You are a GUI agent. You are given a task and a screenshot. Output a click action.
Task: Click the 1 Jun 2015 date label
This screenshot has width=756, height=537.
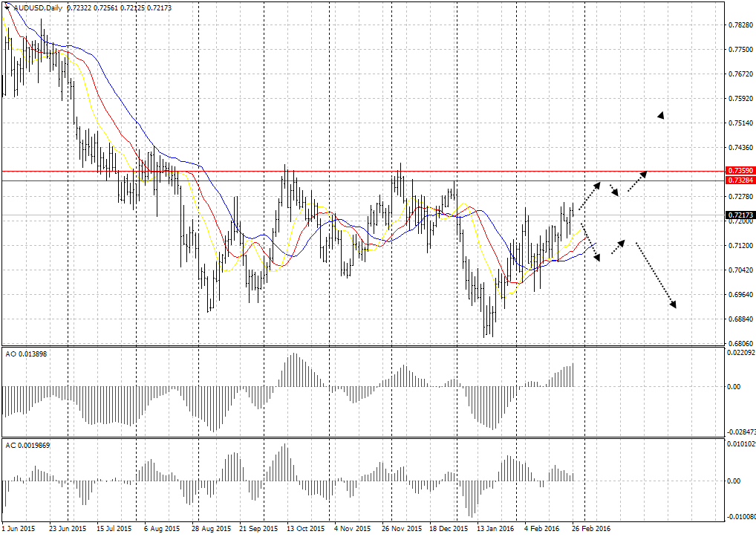(x=19, y=529)
